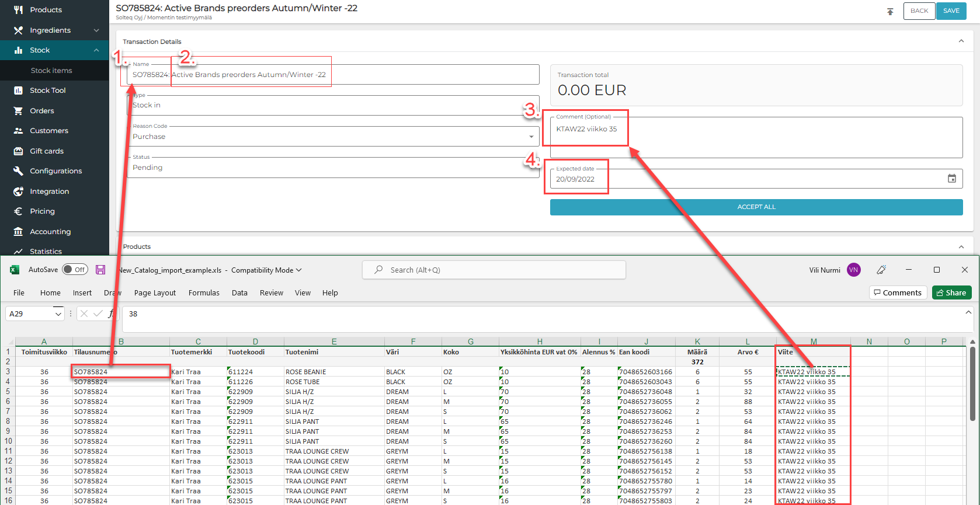
Task: Expand the Ingredients sidebar menu
Action: coord(96,30)
